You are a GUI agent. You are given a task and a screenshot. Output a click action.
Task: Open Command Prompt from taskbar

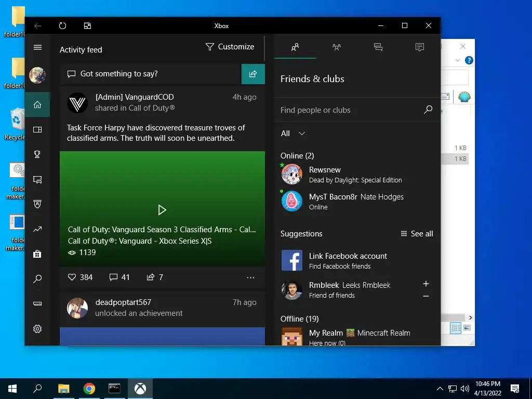[114, 389]
